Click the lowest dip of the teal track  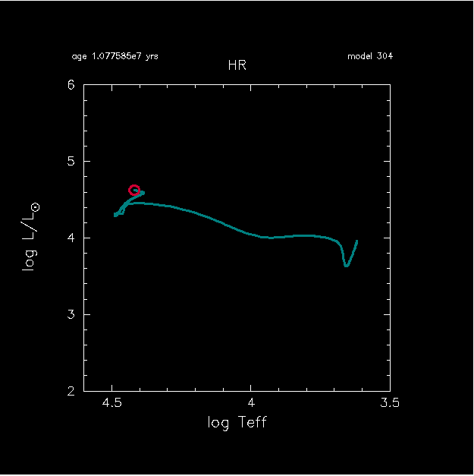[x=346, y=266]
